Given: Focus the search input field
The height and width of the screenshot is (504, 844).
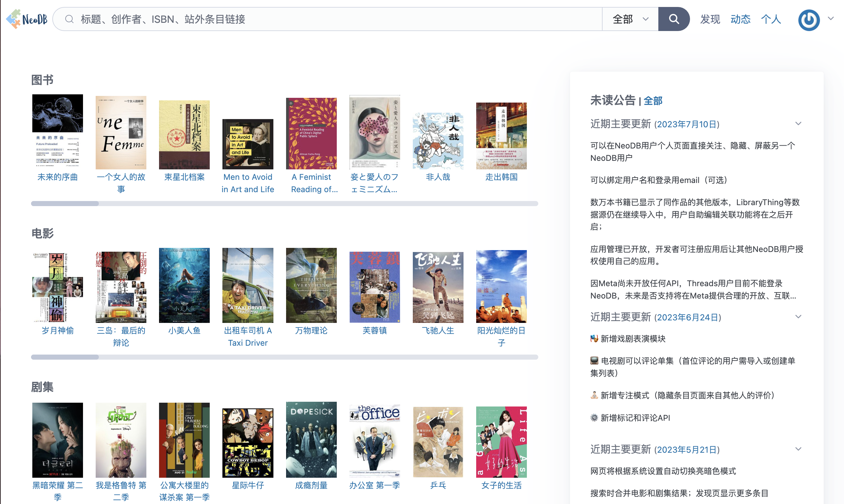Looking at the screenshot, I should pos(328,19).
